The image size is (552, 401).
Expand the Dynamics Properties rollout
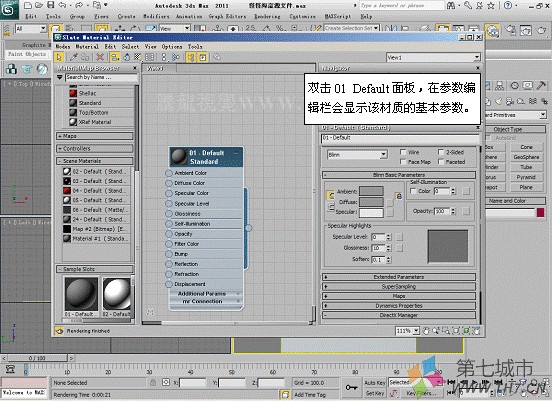(x=399, y=306)
